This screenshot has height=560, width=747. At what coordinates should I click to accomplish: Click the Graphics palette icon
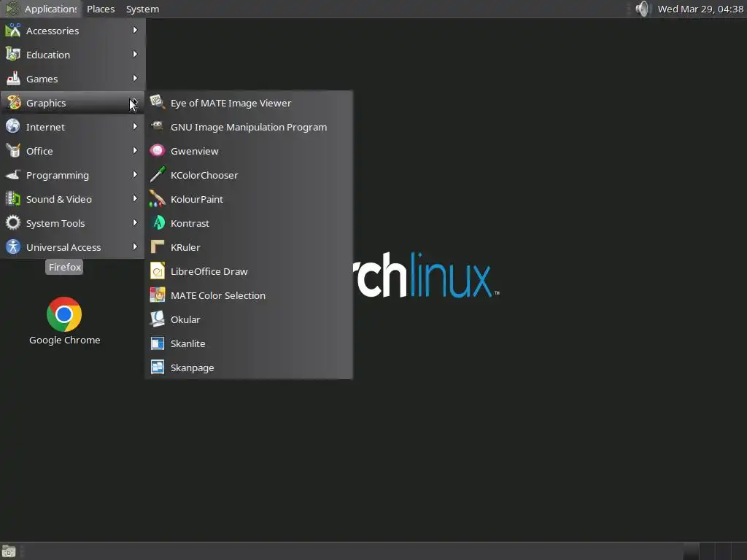pos(13,102)
